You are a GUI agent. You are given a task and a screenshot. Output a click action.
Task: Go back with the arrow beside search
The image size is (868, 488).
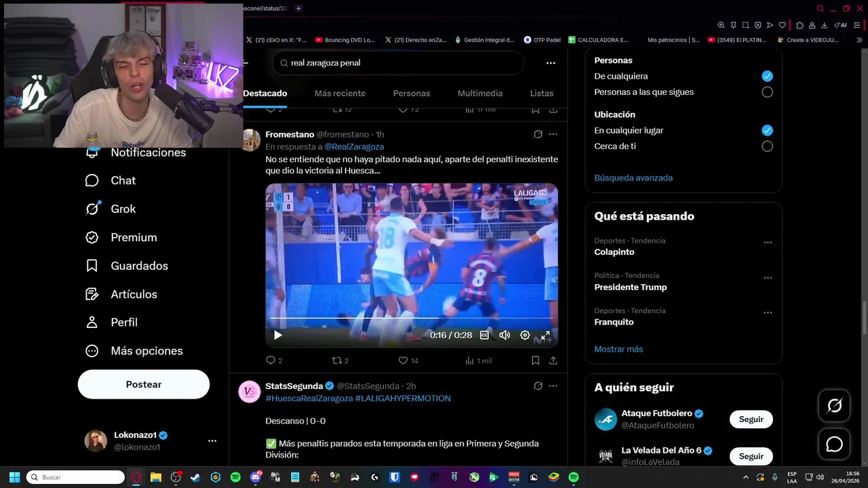tap(245, 63)
